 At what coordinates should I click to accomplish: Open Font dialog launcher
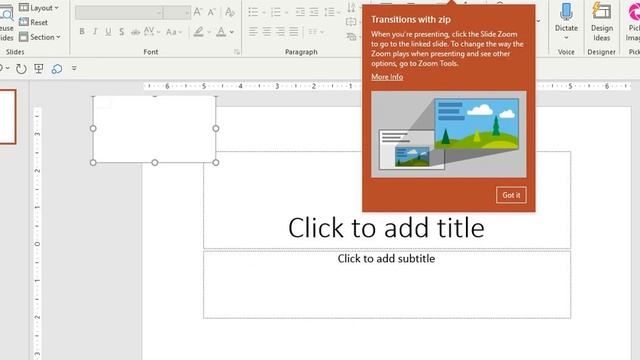(x=237, y=52)
